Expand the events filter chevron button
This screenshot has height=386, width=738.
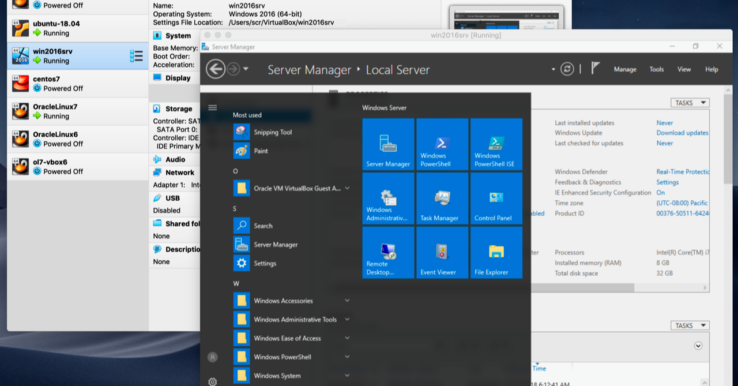pyautogui.click(x=698, y=346)
